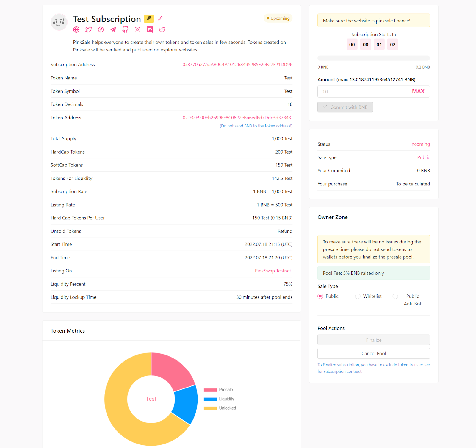Screen dimensions: 476x448
Task: Open the project website globe icon
Action: click(x=76, y=29)
